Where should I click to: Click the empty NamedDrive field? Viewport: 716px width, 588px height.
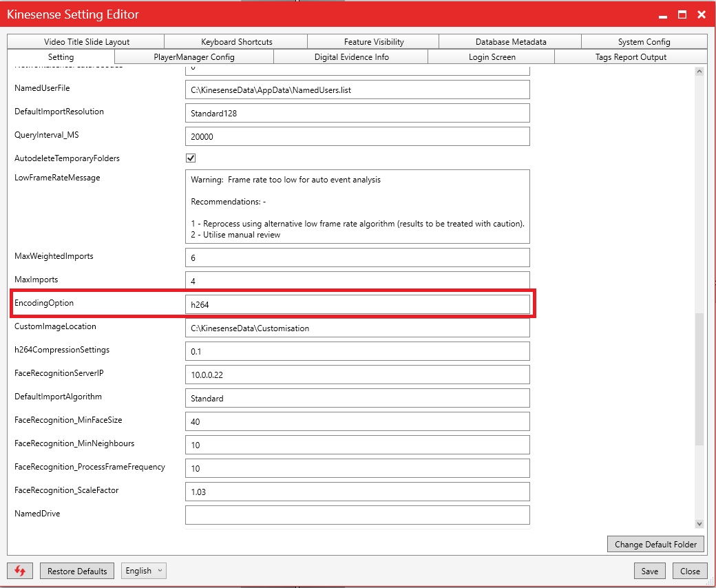click(x=357, y=515)
